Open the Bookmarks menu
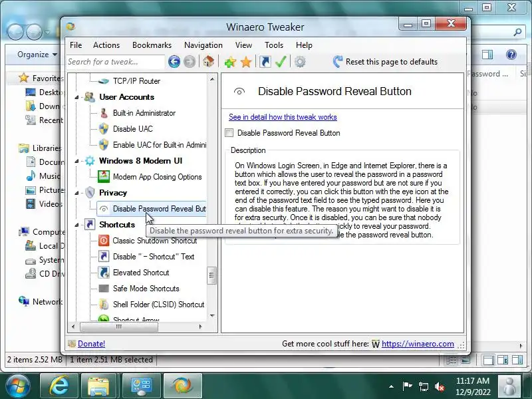The image size is (532, 399). pyautogui.click(x=152, y=45)
